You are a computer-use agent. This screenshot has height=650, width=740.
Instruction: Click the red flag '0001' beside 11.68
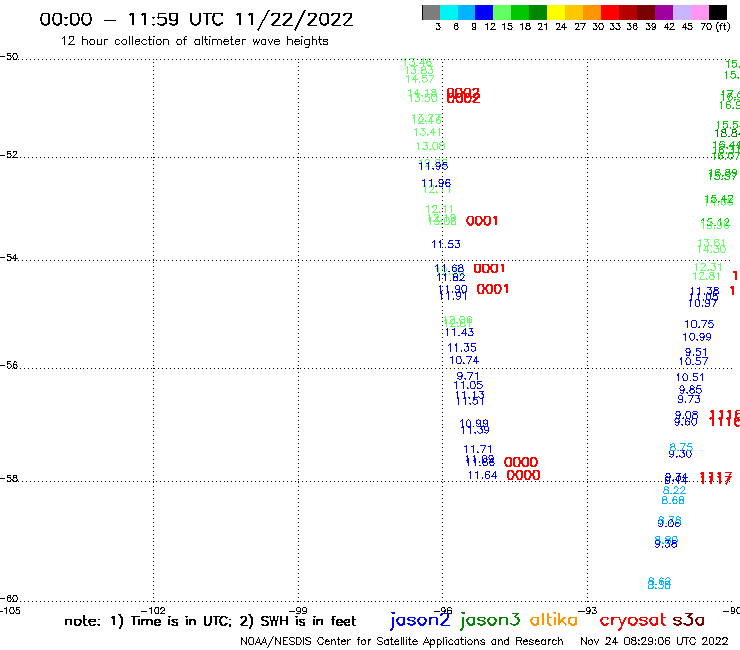(x=489, y=269)
